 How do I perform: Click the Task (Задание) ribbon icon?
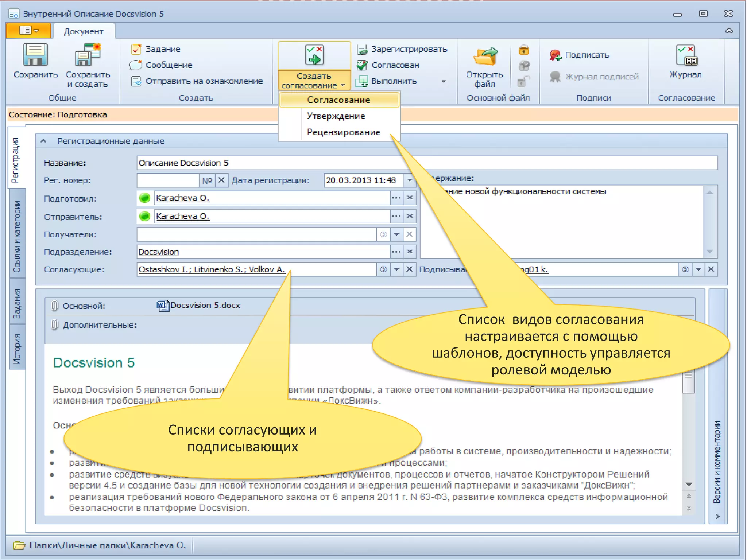136,49
